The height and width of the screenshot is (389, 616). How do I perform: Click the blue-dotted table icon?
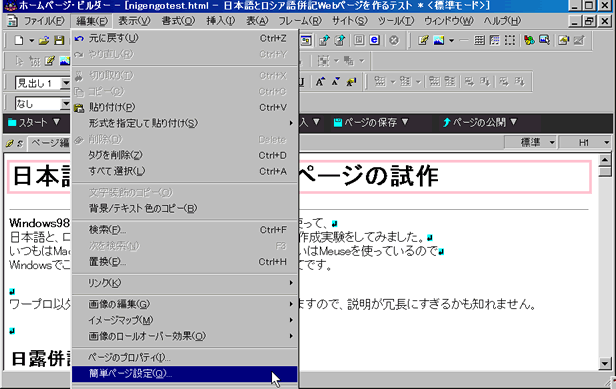pyautogui.click(x=495, y=40)
